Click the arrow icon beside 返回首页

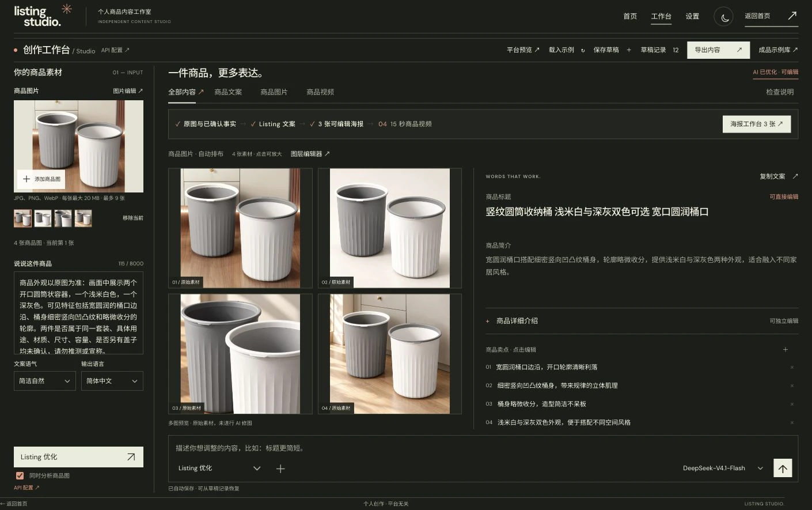792,16
